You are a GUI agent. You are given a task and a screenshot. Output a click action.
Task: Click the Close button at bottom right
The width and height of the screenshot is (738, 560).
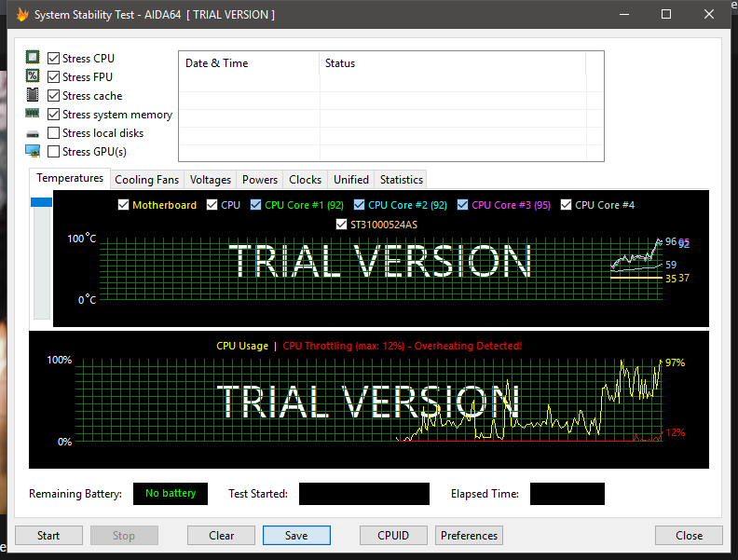[x=689, y=536]
